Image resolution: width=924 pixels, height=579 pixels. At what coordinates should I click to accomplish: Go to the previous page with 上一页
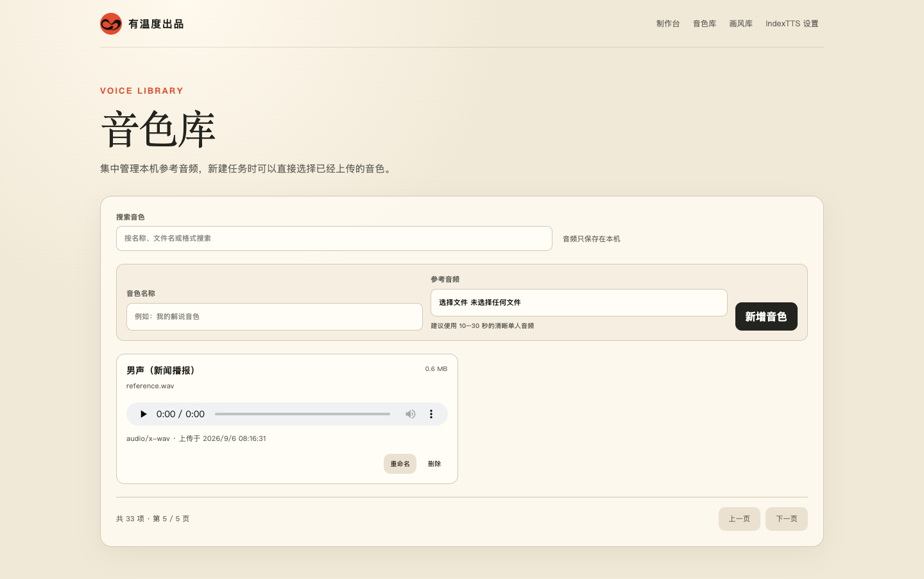tap(739, 519)
